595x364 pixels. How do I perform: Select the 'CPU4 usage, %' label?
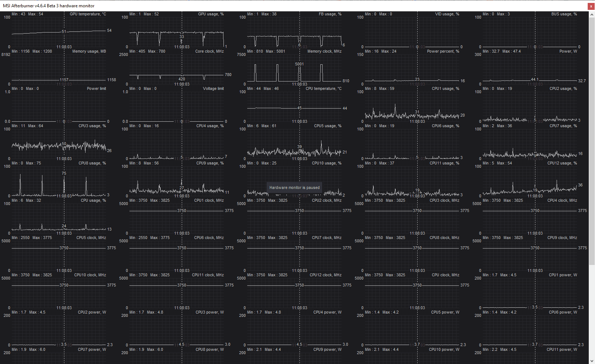click(x=210, y=126)
